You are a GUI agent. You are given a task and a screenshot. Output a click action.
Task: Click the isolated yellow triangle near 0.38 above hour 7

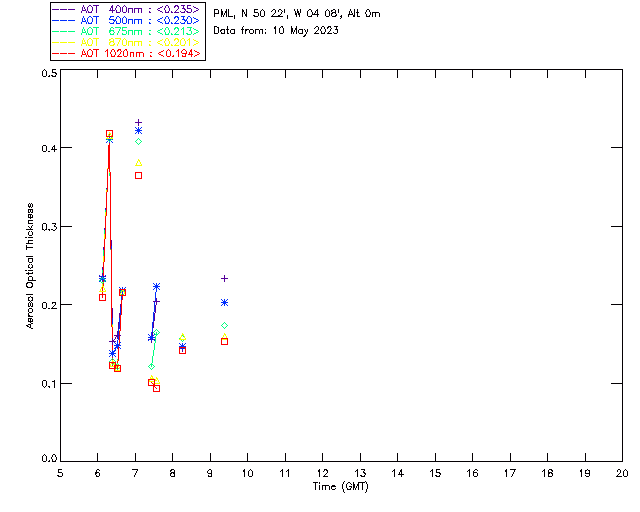tap(138, 163)
